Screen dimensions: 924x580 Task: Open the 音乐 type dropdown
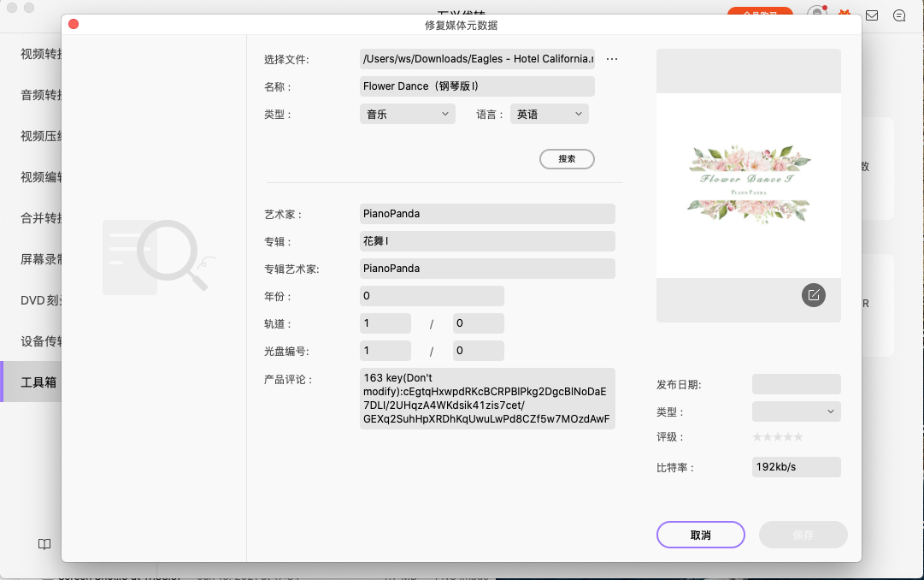pyautogui.click(x=407, y=114)
